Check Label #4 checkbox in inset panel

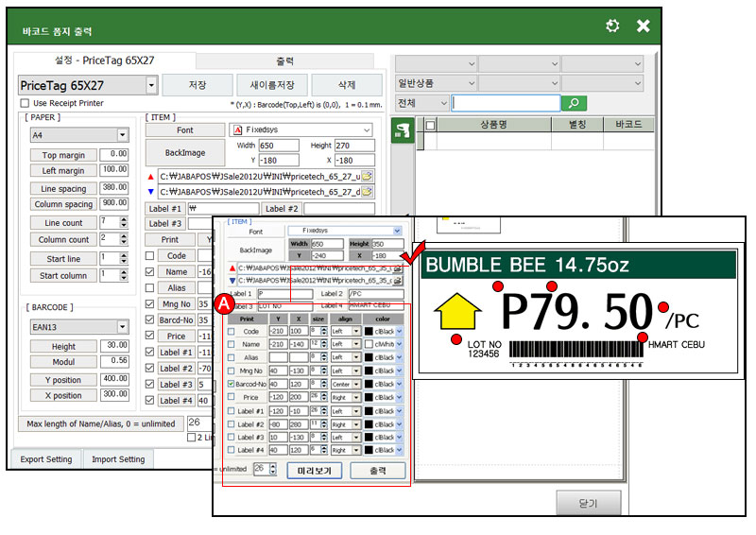231,450
